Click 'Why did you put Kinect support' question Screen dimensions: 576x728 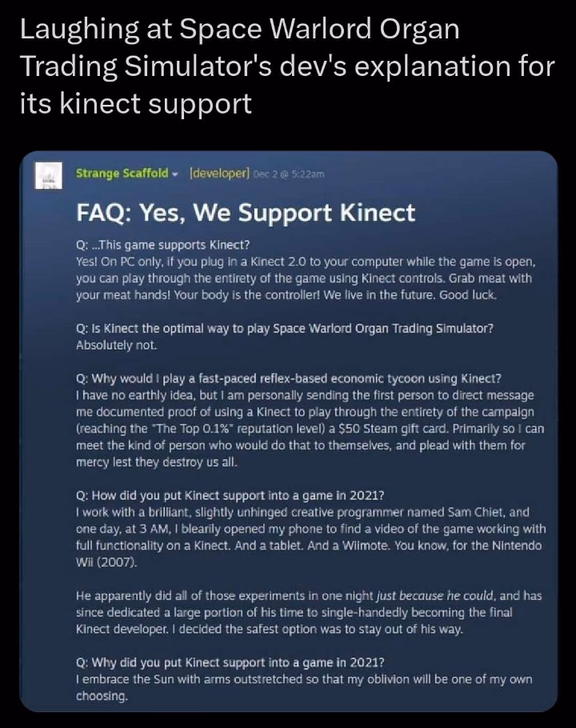tap(230, 662)
